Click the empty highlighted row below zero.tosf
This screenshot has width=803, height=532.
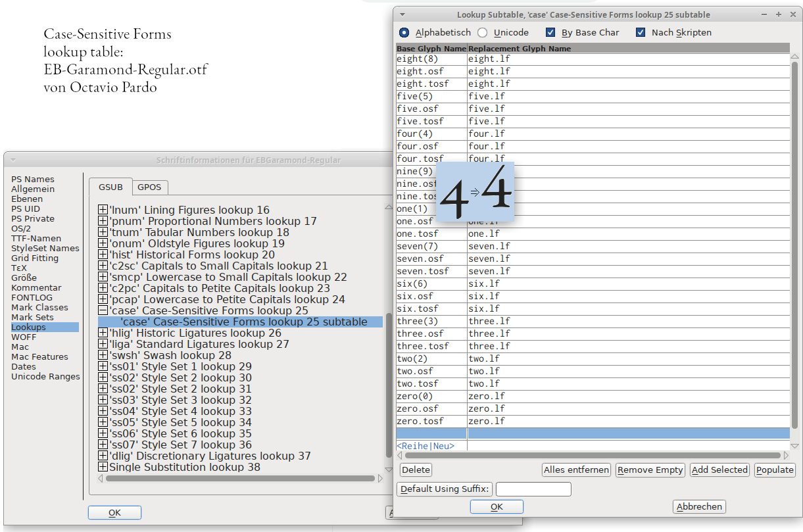[x=593, y=433]
